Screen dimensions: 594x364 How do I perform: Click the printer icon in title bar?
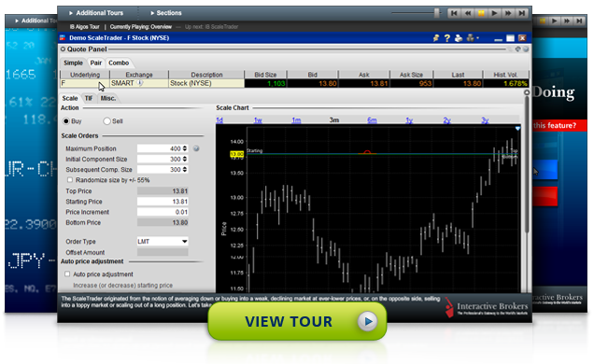pyautogui.click(x=459, y=38)
